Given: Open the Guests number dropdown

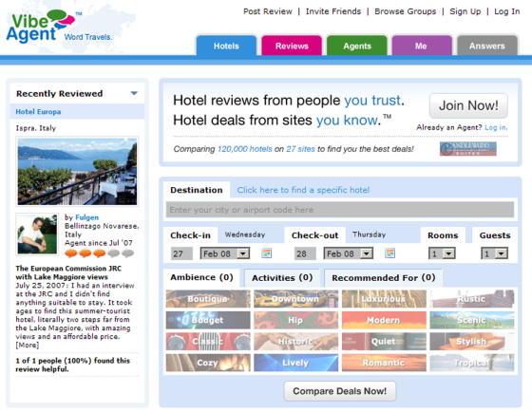Looking at the screenshot, I should [x=494, y=253].
